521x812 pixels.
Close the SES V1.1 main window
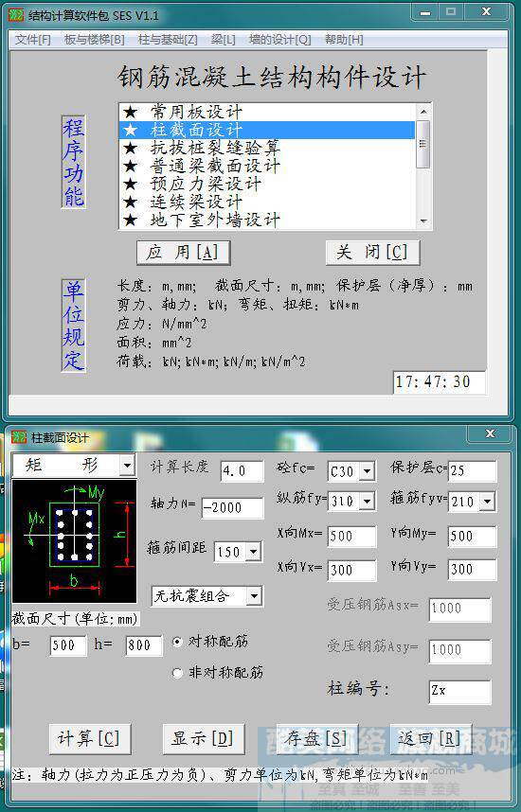point(486,12)
